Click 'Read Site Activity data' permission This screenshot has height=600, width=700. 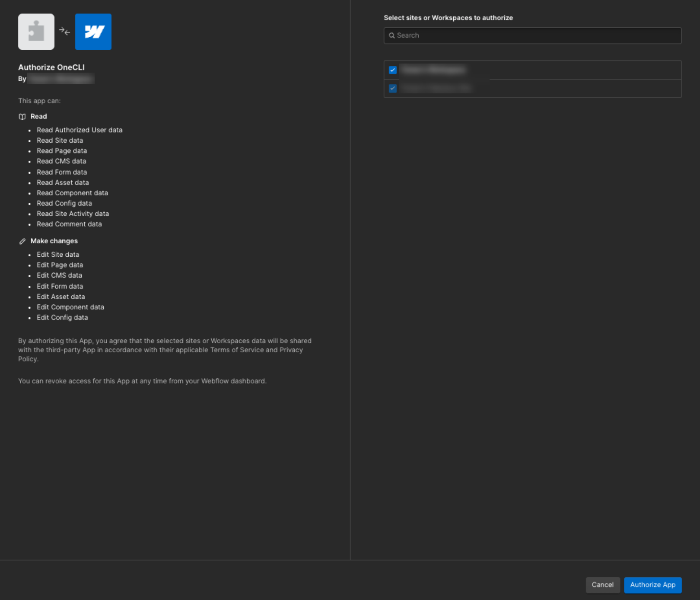tap(73, 214)
